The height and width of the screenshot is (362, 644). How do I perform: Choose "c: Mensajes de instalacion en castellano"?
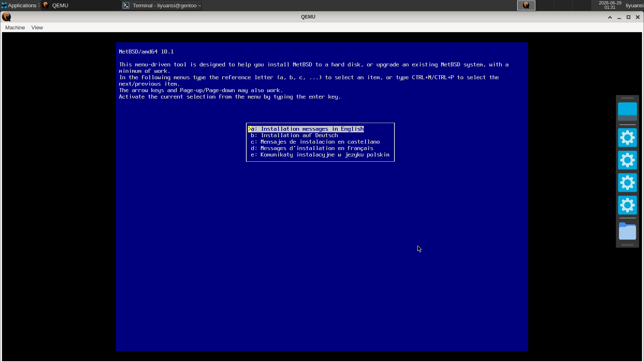[315, 142]
